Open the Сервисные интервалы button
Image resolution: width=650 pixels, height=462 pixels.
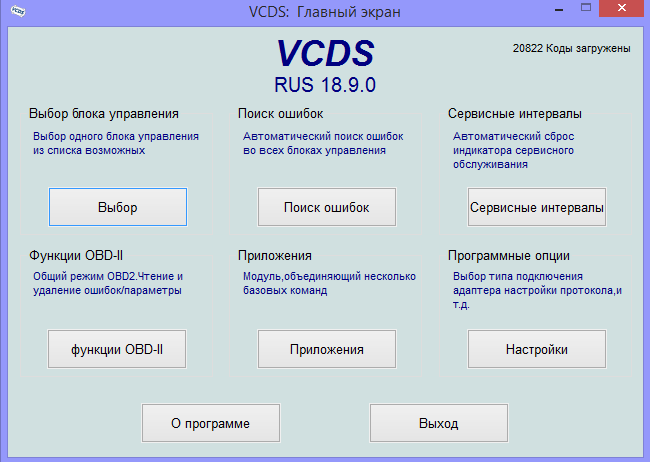(537, 207)
